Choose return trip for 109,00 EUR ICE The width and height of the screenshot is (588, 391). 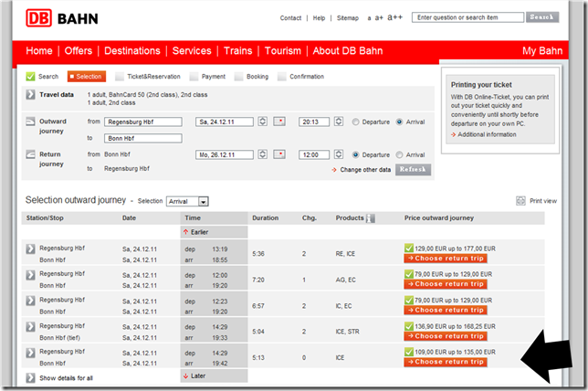tap(446, 362)
